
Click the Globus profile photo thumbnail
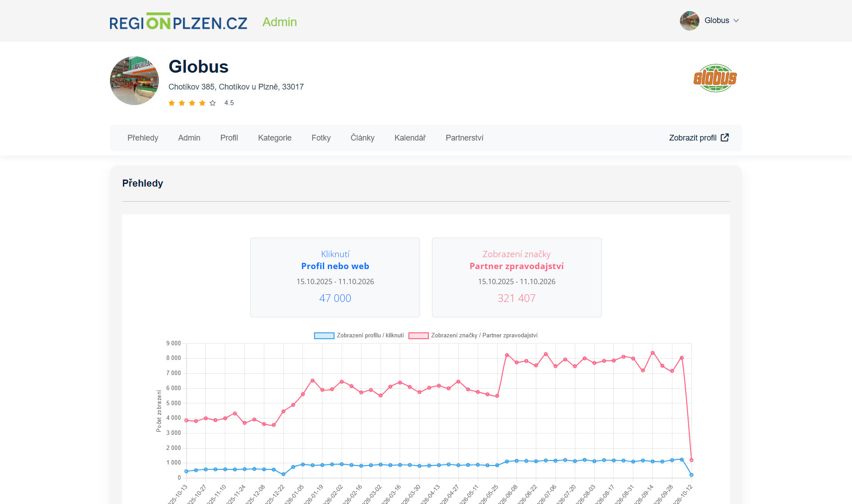click(134, 81)
